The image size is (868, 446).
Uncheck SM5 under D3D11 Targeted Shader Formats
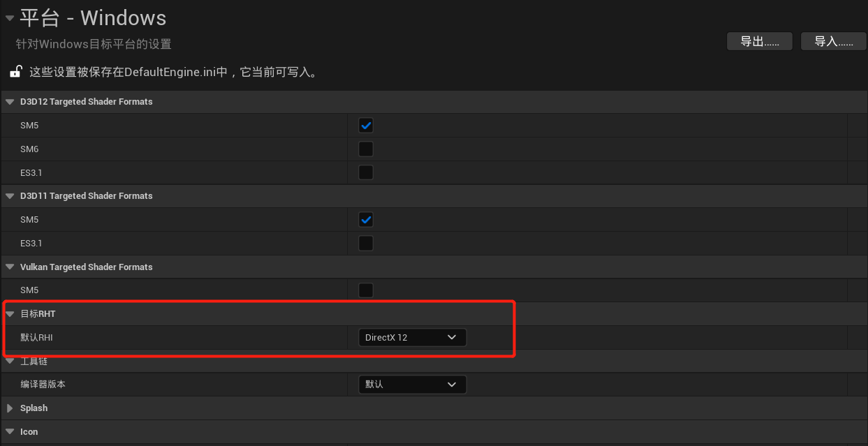pyautogui.click(x=366, y=220)
